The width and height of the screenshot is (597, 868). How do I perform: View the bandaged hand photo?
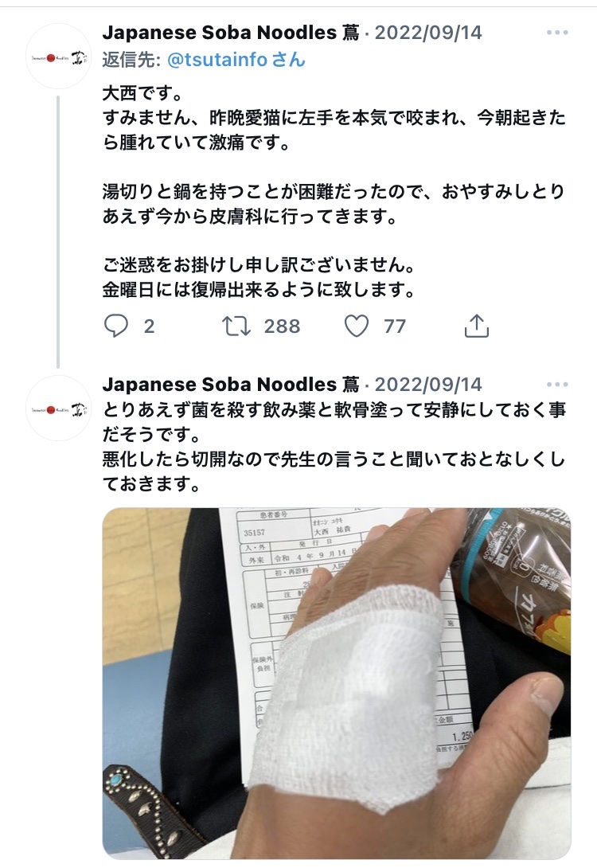pyautogui.click(x=337, y=683)
